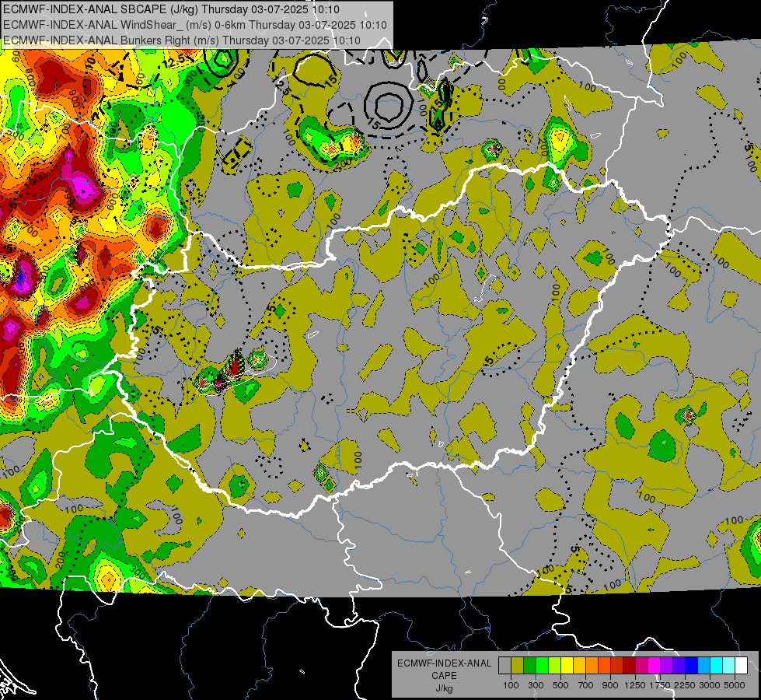761x700 pixels.
Task: Click the SBCAPE (J/kg) header line
Action: click(171, 9)
